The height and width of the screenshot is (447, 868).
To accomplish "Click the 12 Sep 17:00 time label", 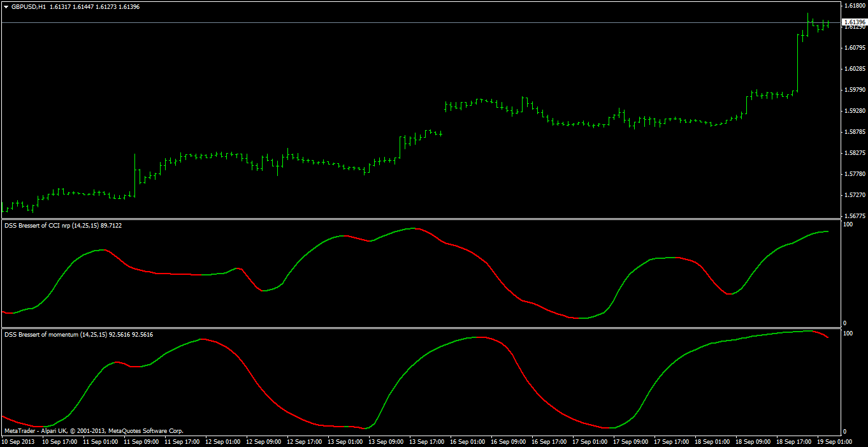I will 305,441.
